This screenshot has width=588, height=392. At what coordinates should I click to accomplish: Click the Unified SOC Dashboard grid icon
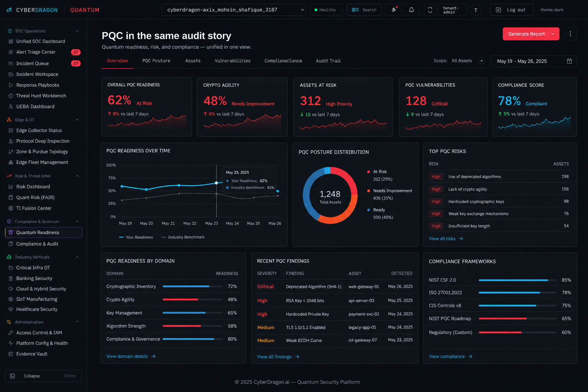click(11, 41)
